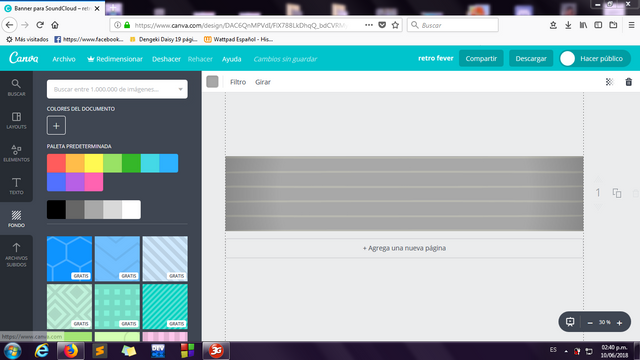Go back in browser
Image resolution: width=640 pixels, height=360 pixels.
click(x=9, y=25)
